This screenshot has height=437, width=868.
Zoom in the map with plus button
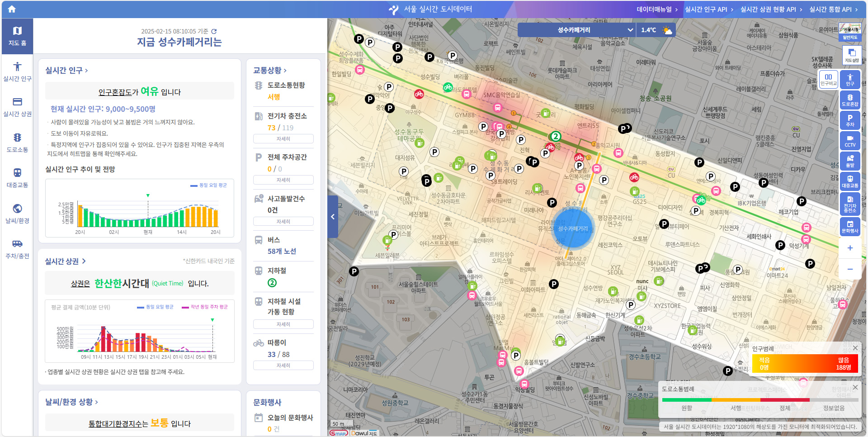pos(850,248)
